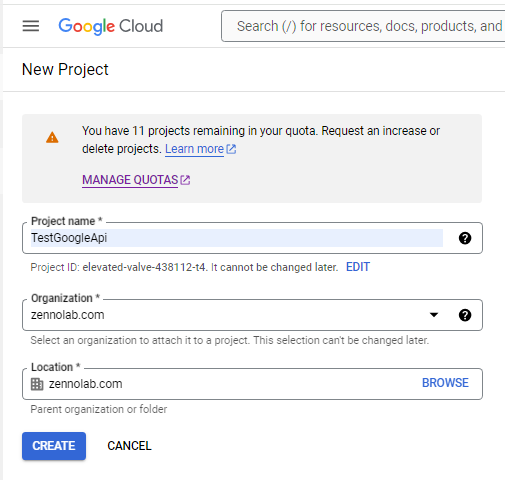Viewport: 505px width, 480px height.
Task: Click the Project ID elevated-valve-438112-t4 text
Action: pyautogui.click(x=144, y=267)
